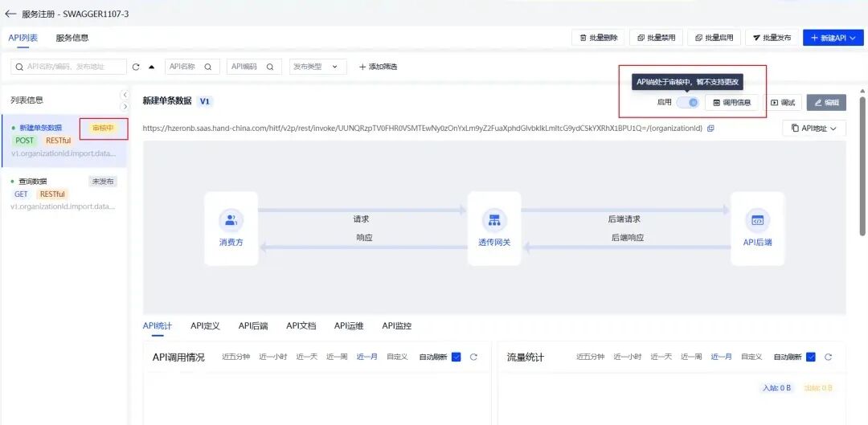Click the 审核中 status tag
The height and width of the screenshot is (425, 868).
click(104, 128)
